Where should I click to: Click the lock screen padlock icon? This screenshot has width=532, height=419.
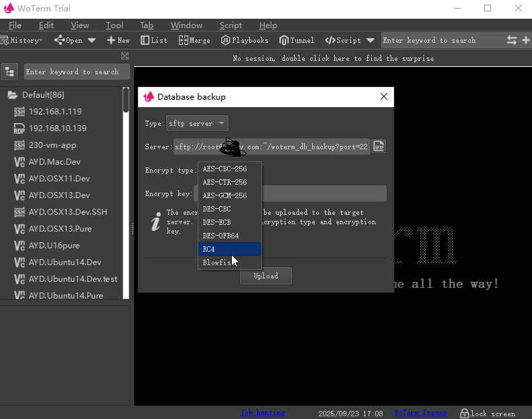463,413
